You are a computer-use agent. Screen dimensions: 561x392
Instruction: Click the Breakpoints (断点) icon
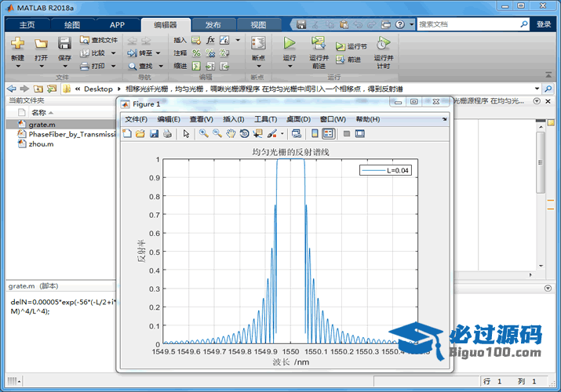(x=258, y=43)
